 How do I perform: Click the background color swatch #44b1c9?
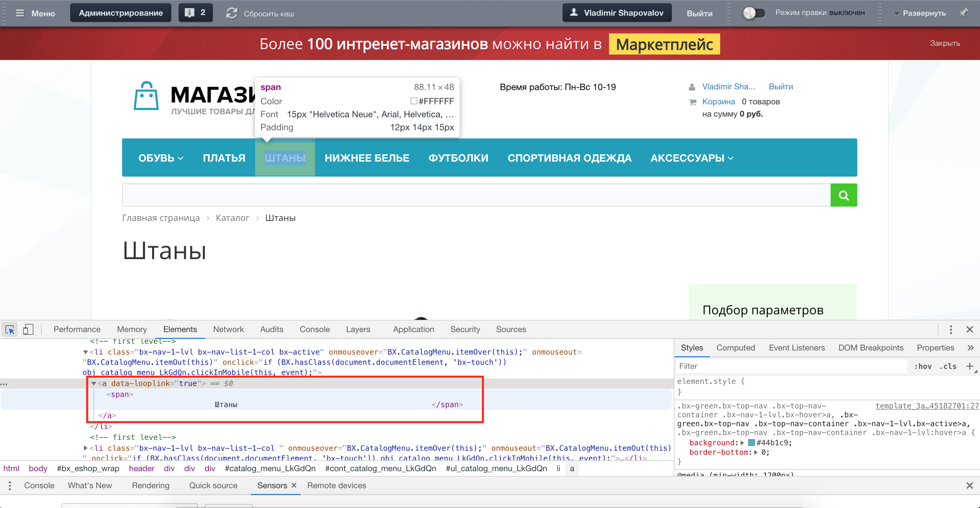pos(751,443)
